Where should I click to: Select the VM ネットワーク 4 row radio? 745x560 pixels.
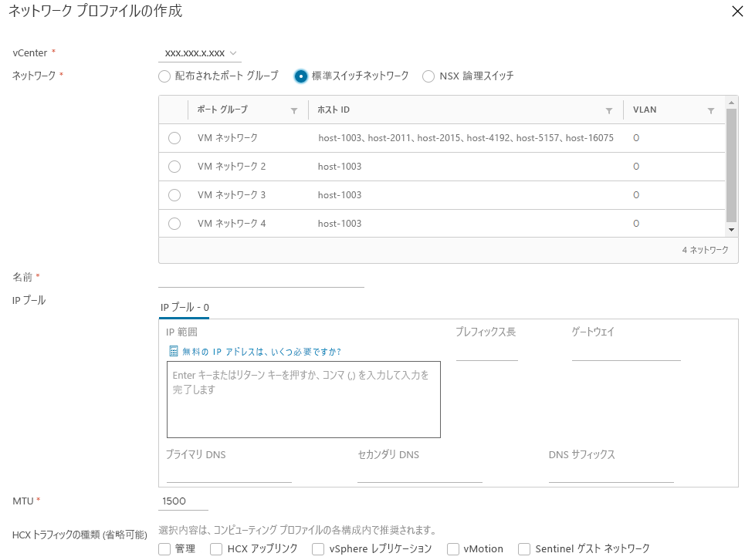tap(174, 224)
